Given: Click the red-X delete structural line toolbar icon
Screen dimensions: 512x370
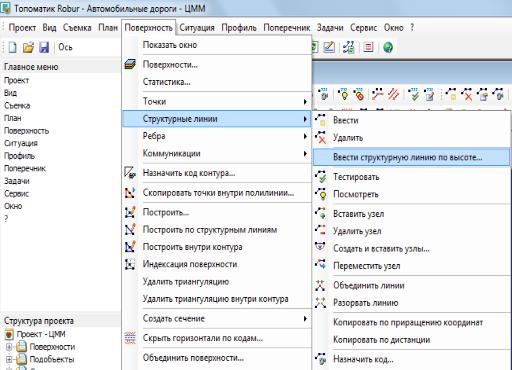Looking at the screenshot, I should pos(467,95).
